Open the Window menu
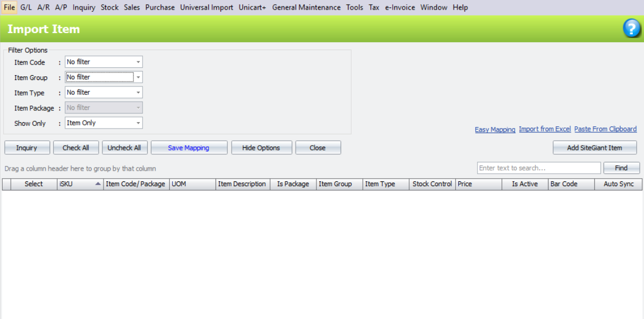 click(434, 7)
